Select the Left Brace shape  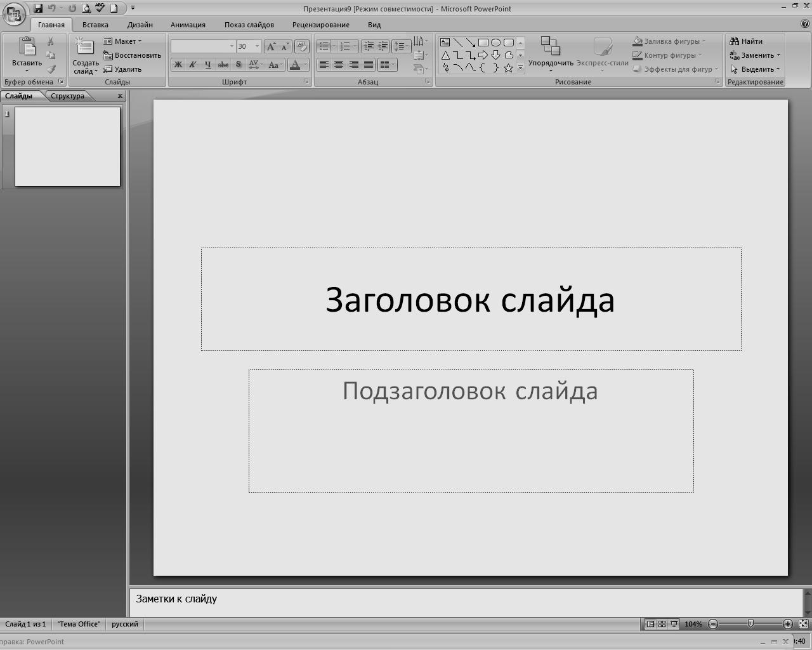(483, 68)
